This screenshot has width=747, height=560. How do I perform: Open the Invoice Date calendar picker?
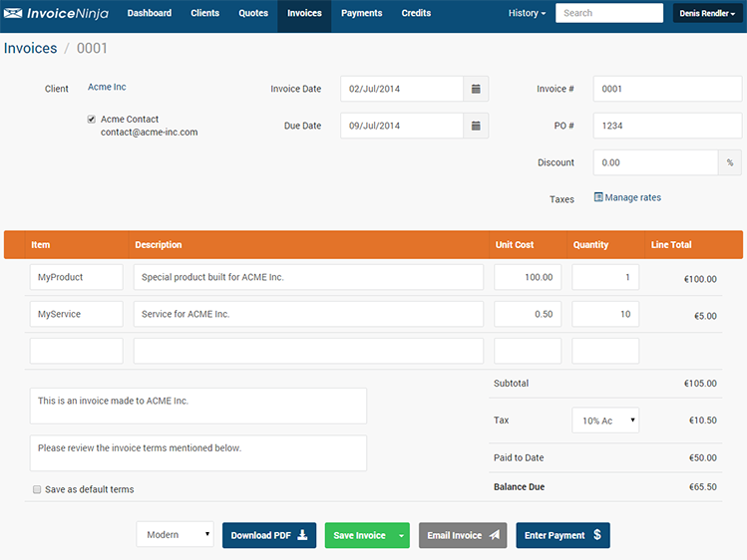tap(476, 89)
